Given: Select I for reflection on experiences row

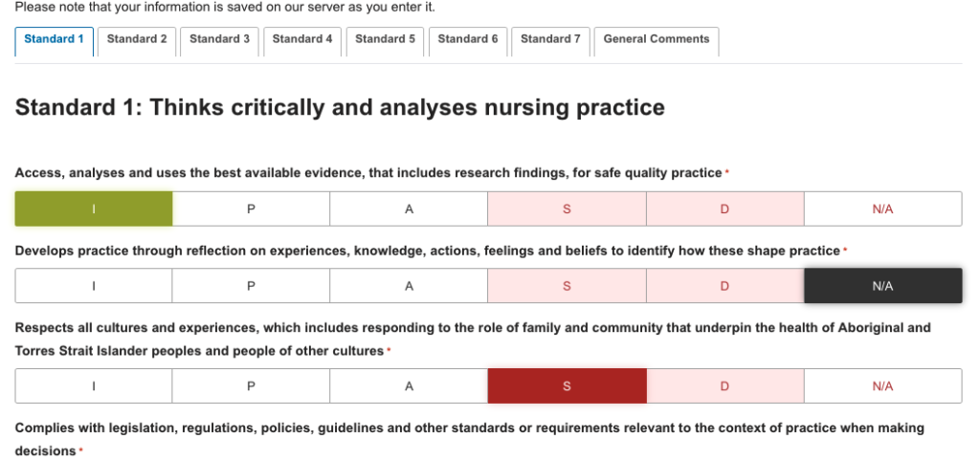Looking at the screenshot, I should 94,286.
